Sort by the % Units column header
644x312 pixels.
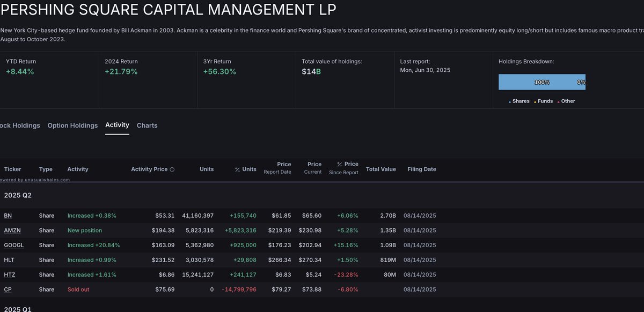click(246, 169)
